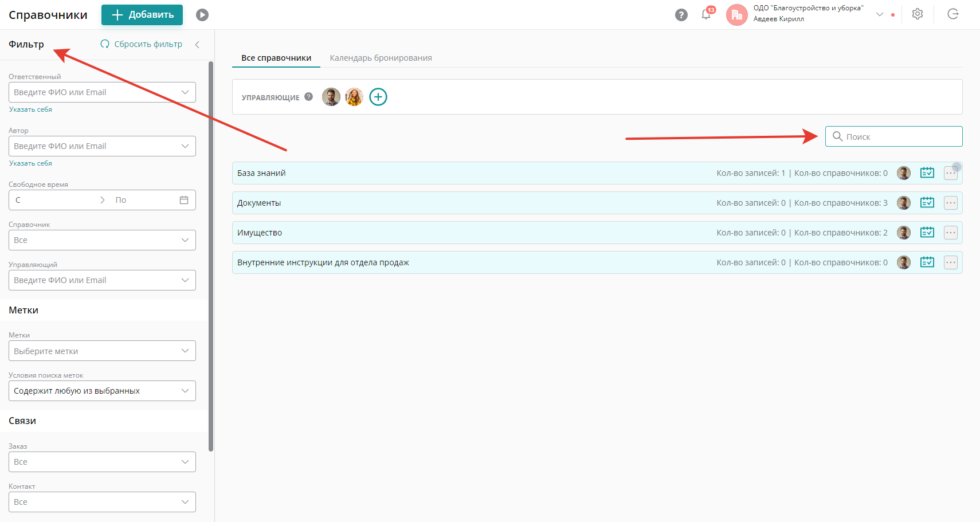Click the Добавить button

142,15
